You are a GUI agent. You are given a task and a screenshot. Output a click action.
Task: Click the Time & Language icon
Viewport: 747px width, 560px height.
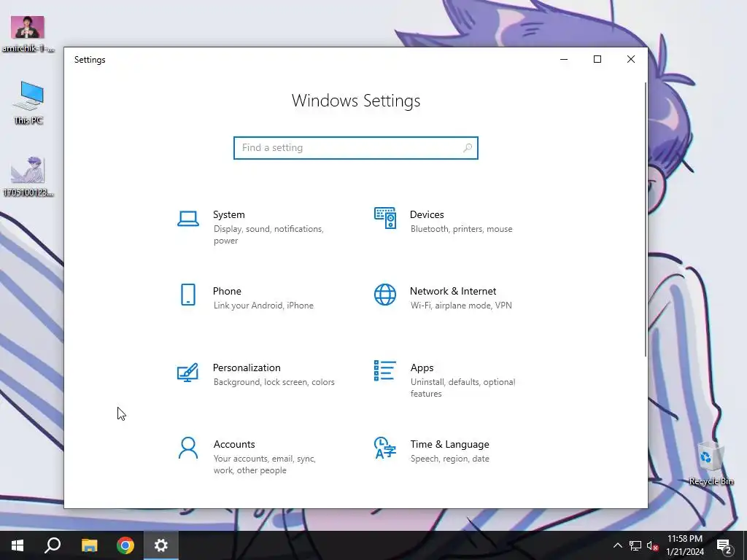(x=385, y=448)
